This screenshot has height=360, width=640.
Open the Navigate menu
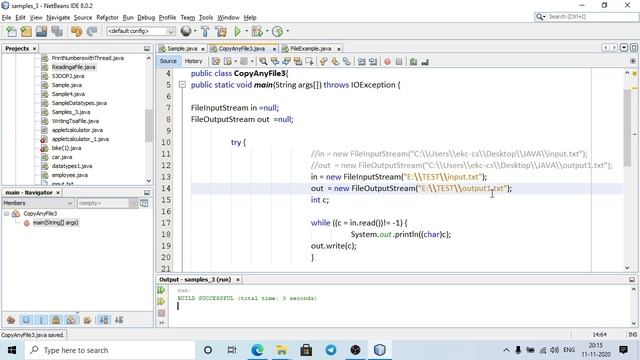tap(58, 18)
